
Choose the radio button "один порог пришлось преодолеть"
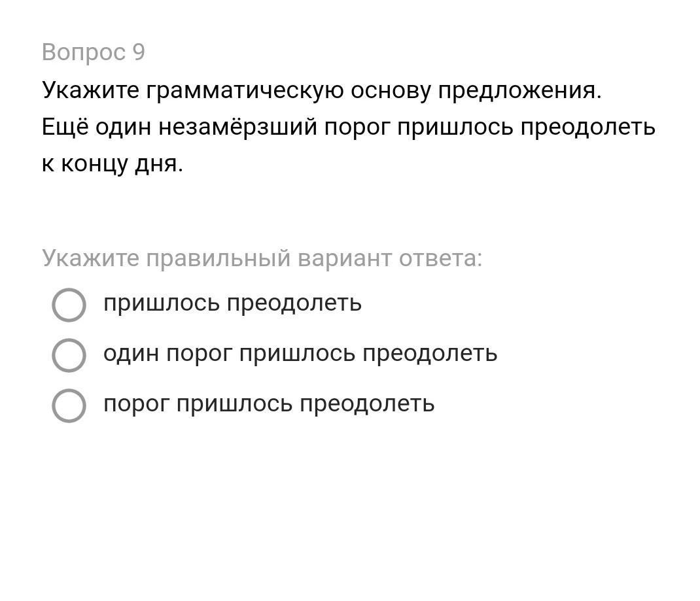click(69, 355)
